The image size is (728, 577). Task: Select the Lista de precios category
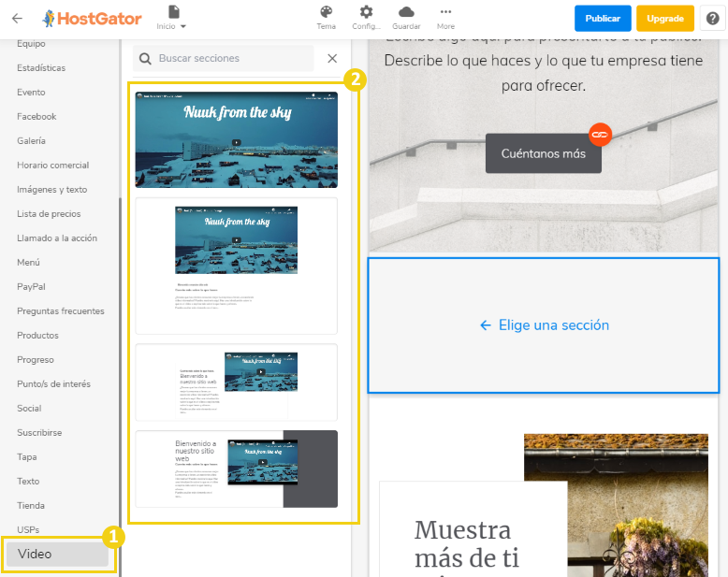49,214
